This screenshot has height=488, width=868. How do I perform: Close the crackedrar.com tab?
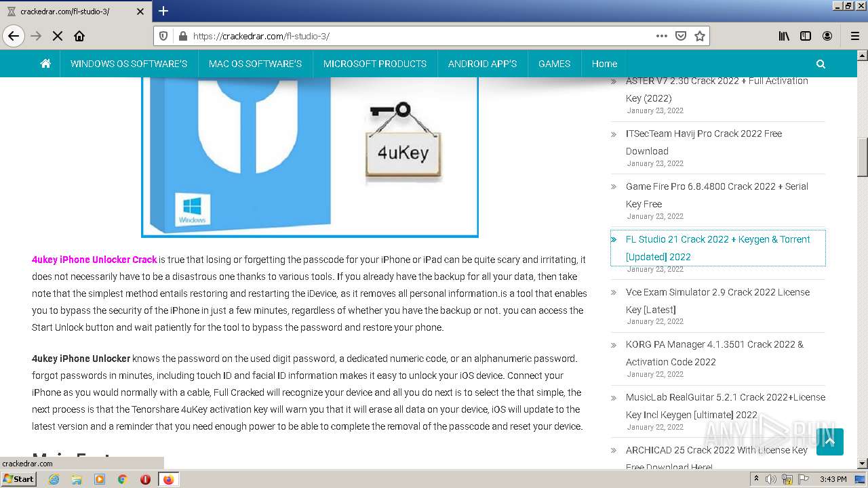(x=140, y=12)
